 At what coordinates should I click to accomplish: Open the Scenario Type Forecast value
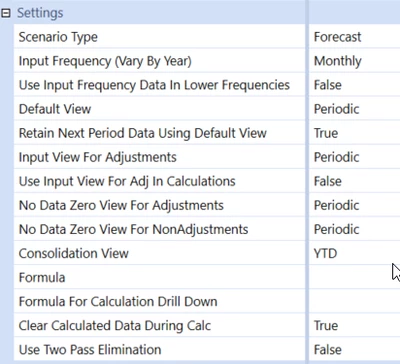point(355,37)
